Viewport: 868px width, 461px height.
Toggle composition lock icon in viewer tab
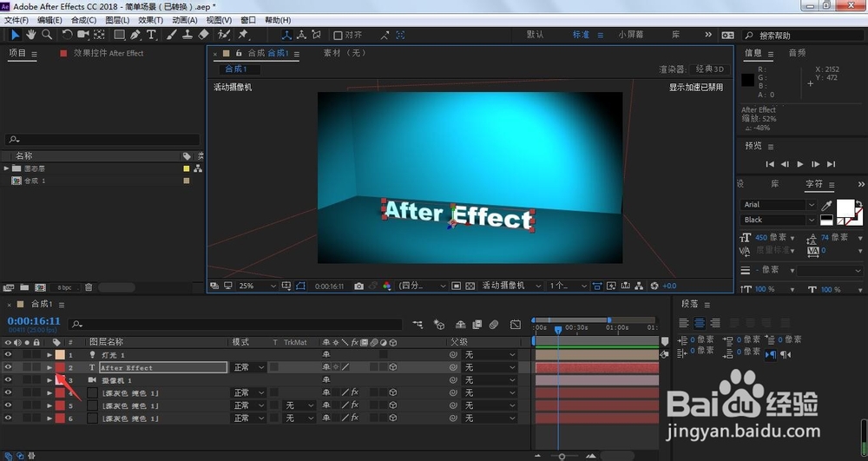pos(239,53)
